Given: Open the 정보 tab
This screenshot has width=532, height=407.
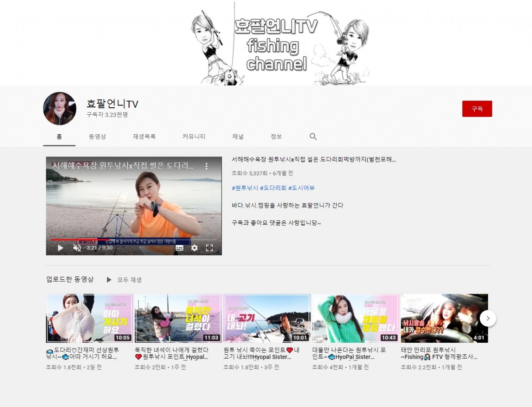Looking at the screenshot, I should click(276, 137).
